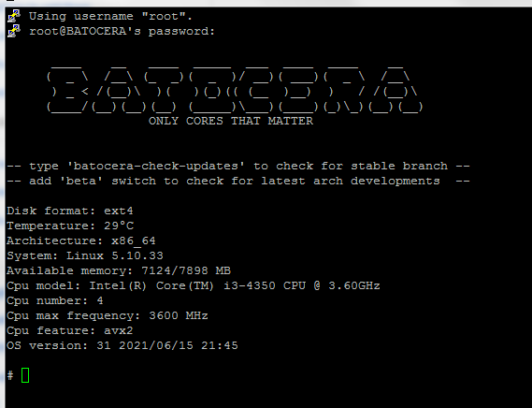Click the "System: Linux 5.10.33" line

coord(85,255)
